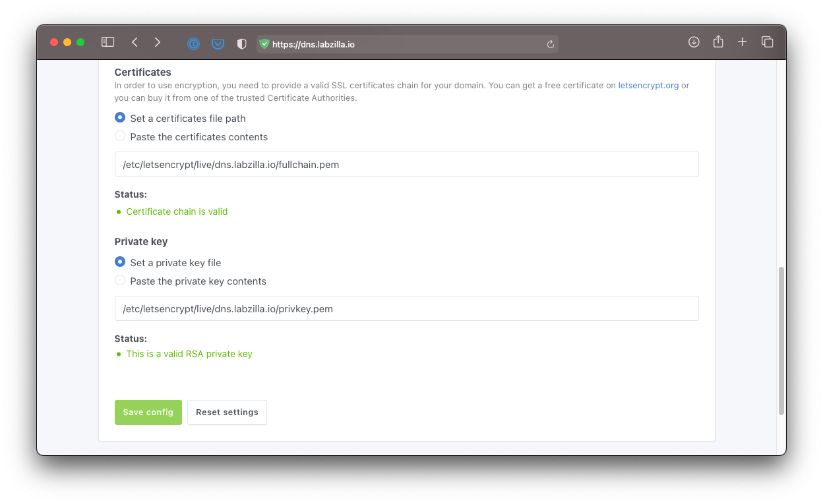Click the Save config button
823x504 pixels.
148,412
